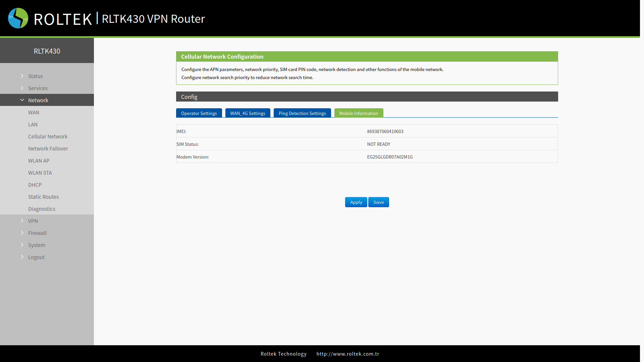Open the roltek.com.tr footer link
Screen dimensions: 644x362
[x=348, y=354]
